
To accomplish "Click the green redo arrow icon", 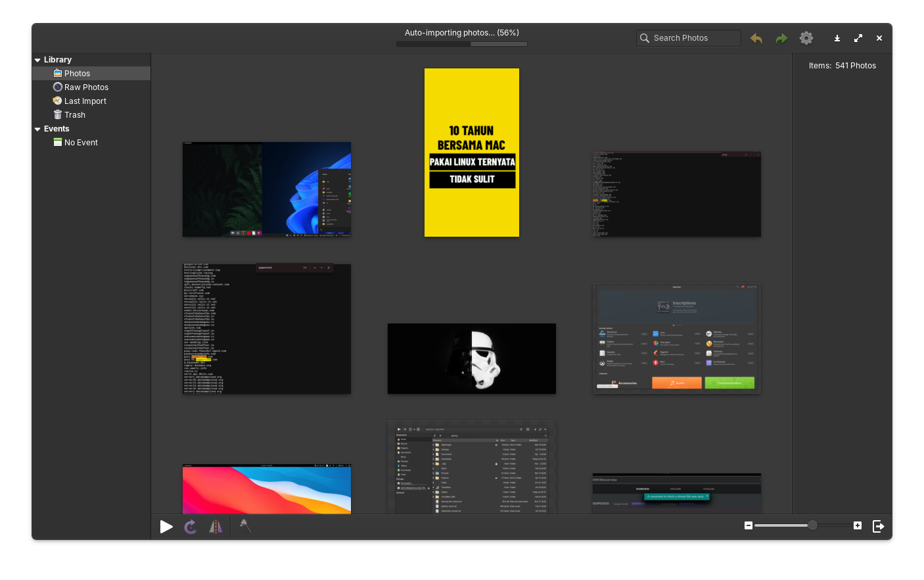I will [781, 39].
